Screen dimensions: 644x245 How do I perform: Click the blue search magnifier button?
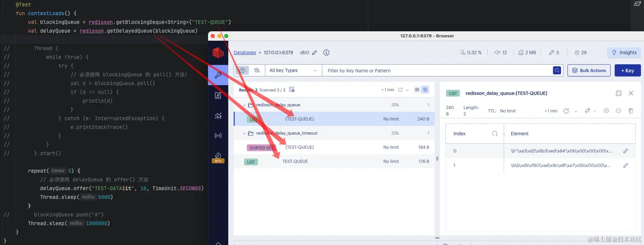(557, 70)
